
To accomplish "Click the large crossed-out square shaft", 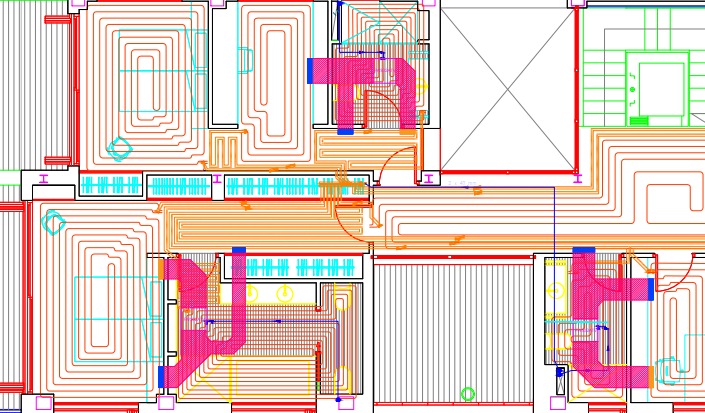I will 508,90.
